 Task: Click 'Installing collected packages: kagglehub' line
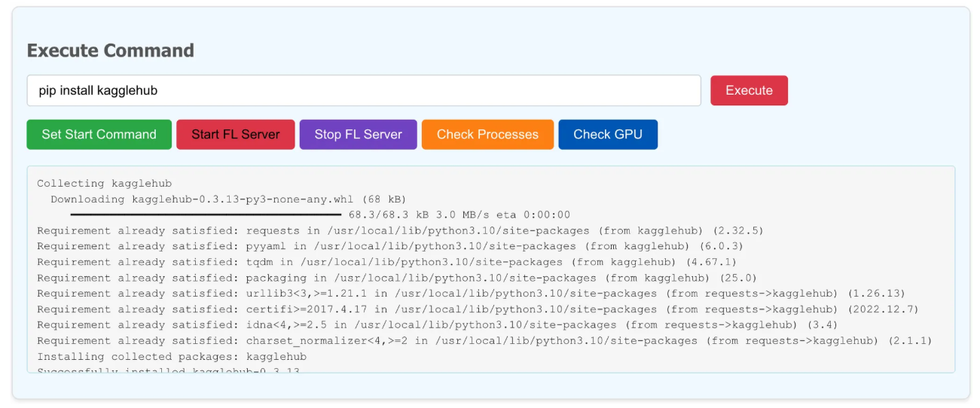pos(172,357)
